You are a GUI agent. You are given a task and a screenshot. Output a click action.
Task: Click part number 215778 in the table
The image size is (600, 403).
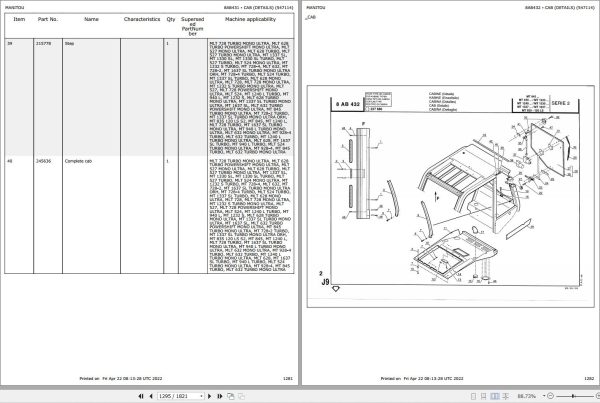tap(43, 44)
